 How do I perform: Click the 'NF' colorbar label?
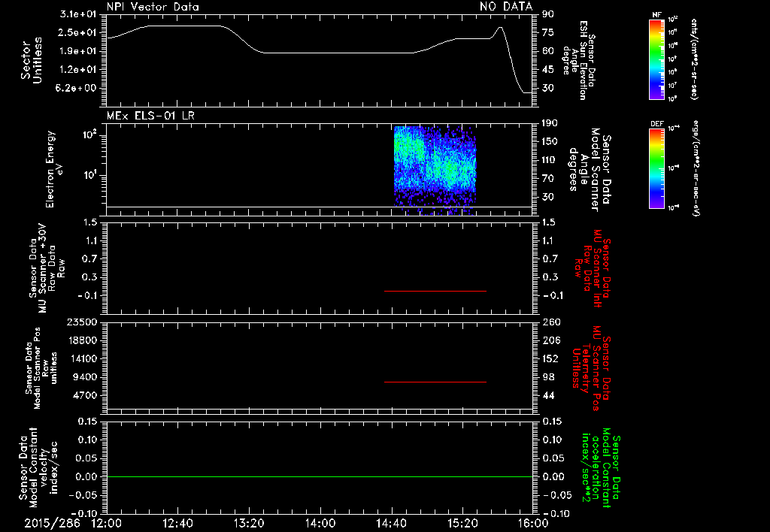(x=656, y=15)
